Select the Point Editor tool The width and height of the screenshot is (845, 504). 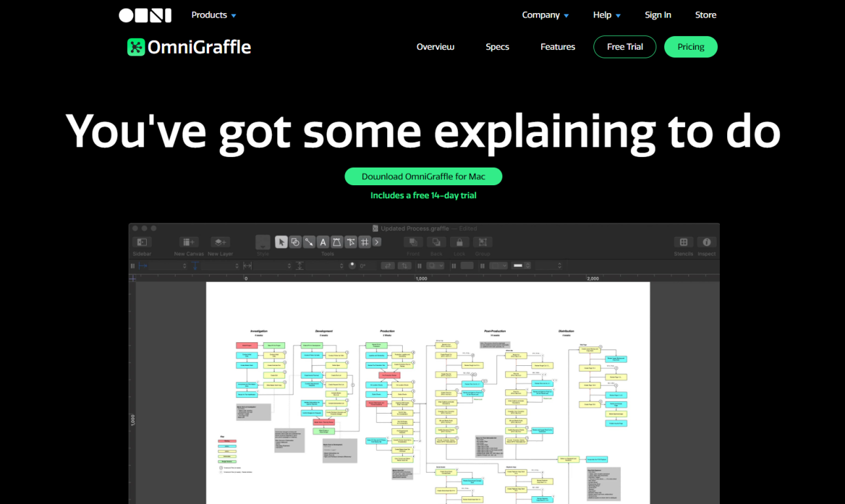point(350,242)
